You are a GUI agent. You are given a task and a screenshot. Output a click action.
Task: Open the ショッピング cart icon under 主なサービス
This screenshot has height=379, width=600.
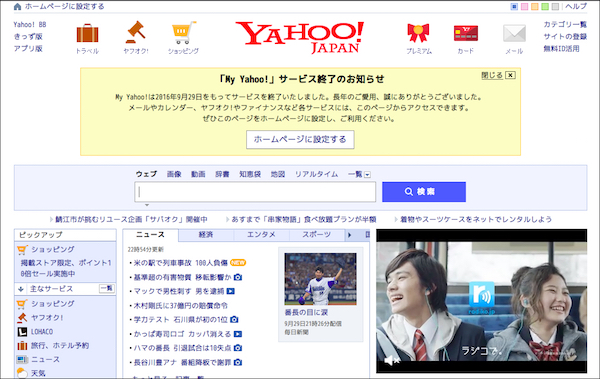tap(22, 304)
